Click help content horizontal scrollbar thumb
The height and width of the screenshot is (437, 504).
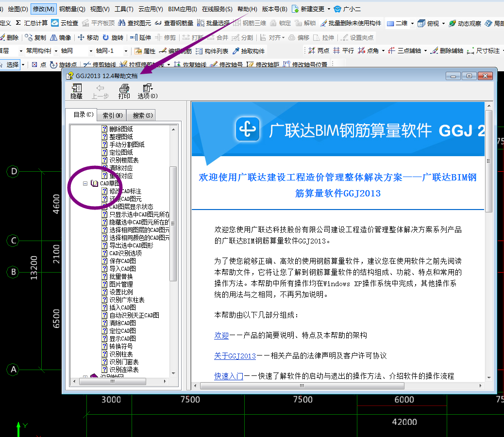(x=302, y=386)
